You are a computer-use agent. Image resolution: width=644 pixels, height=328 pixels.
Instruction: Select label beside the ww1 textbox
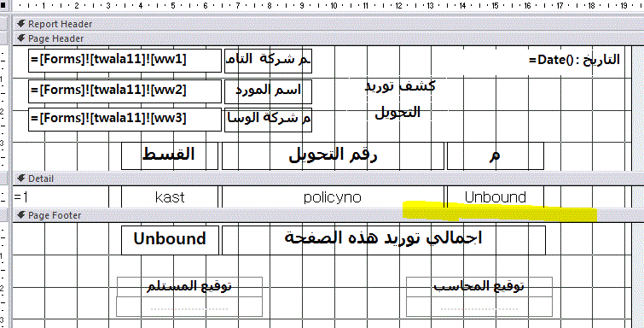tap(268, 61)
